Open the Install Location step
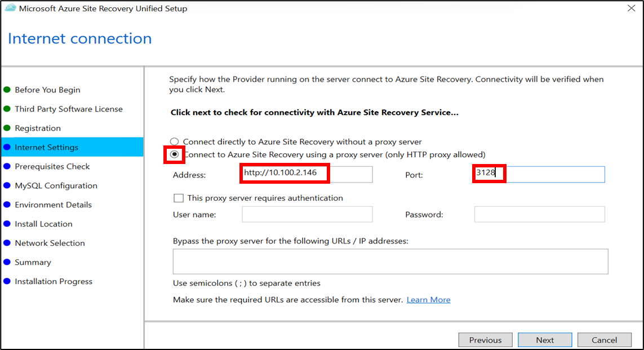The image size is (644, 350). [x=43, y=224]
